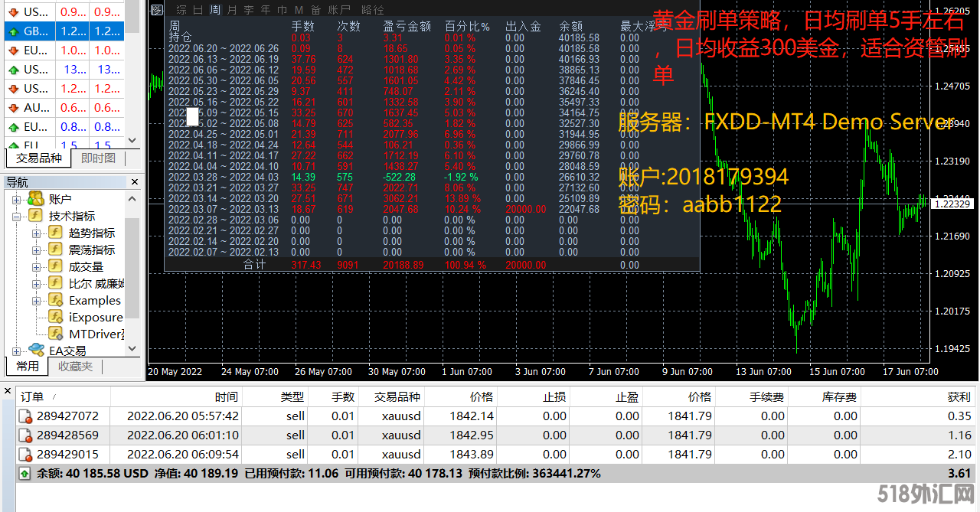Image resolution: width=980 pixels, height=512 pixels.
Task: Click the 3.61 total profit value
Action: (959, 474)
